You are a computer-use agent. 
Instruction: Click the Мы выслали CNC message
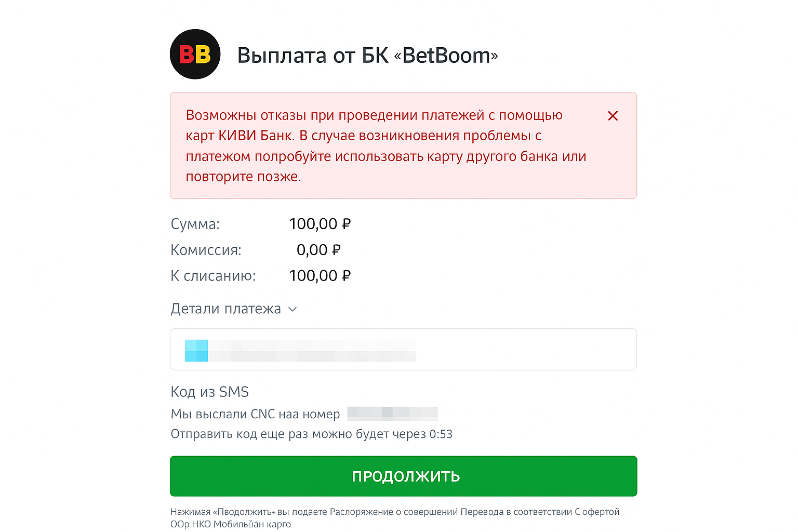(x=255, y=414)
